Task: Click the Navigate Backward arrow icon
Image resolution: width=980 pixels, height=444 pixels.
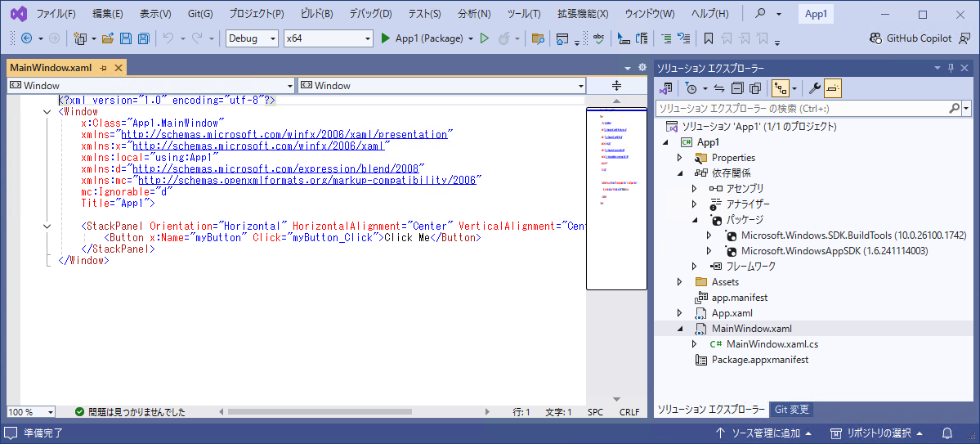Action: tap(27, 38)
